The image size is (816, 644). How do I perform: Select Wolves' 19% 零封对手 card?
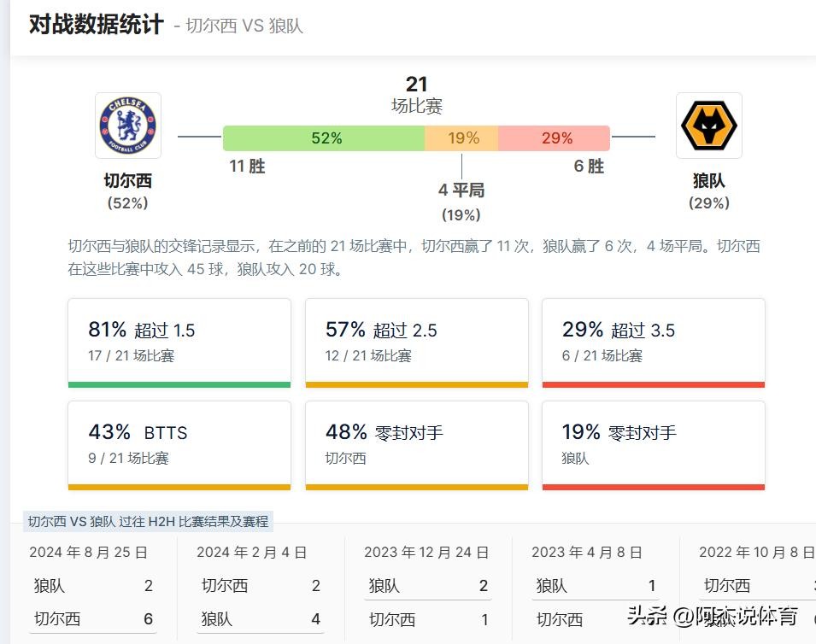tap(653, 444)
